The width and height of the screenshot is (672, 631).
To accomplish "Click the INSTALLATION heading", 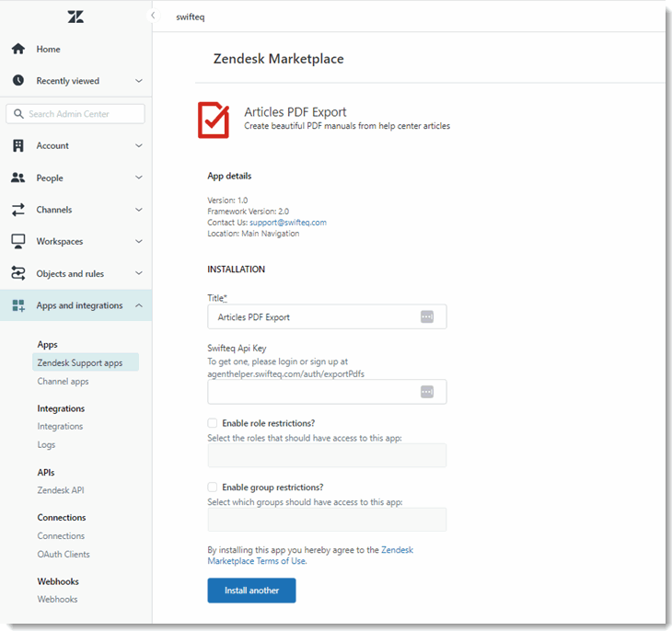I will [237, 269].
